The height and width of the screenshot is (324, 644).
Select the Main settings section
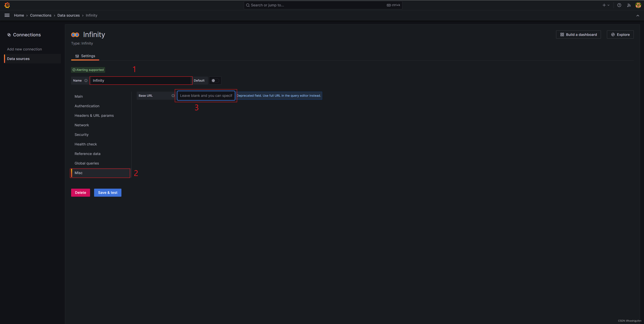(78, 96)
